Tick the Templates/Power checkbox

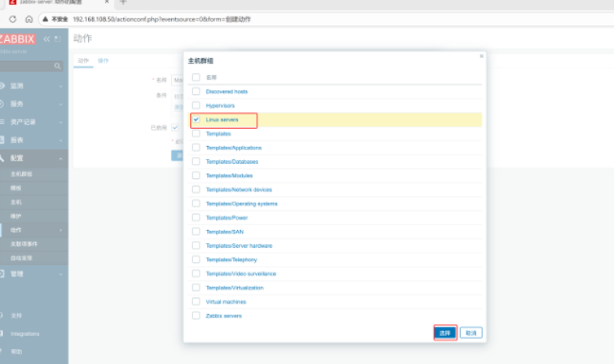(196, 217)
